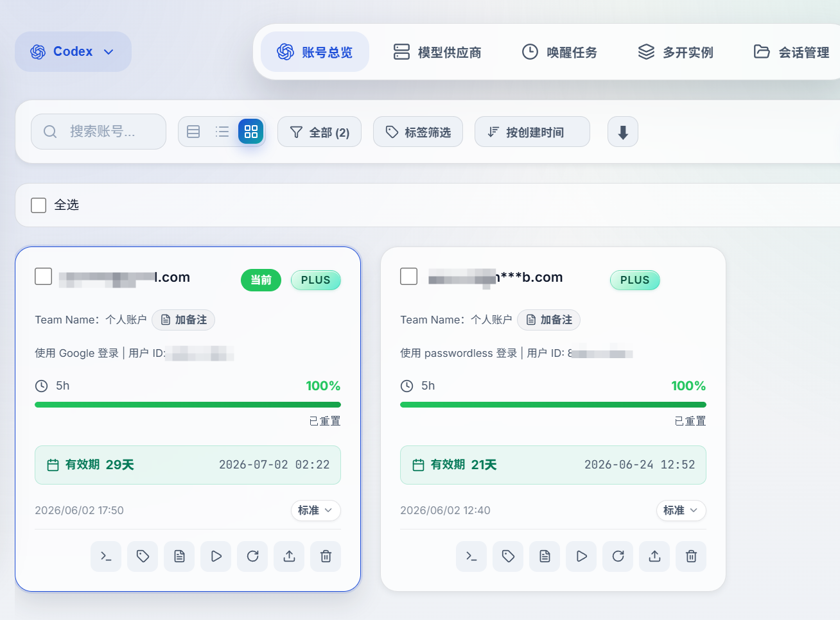This screenshot has height=620, width=840.
Task: Open 标准 dropdown on first account card
Action: (x=315, y=510)
